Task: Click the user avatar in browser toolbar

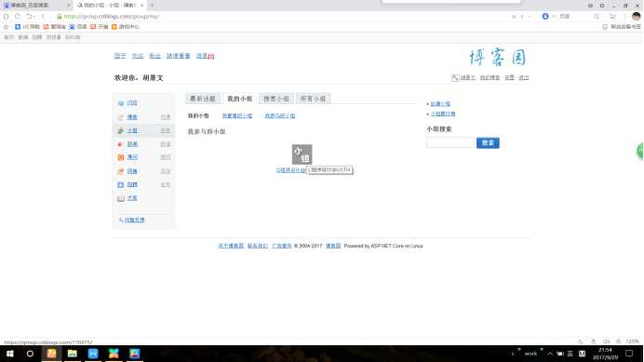Action: tap(637, 17)
